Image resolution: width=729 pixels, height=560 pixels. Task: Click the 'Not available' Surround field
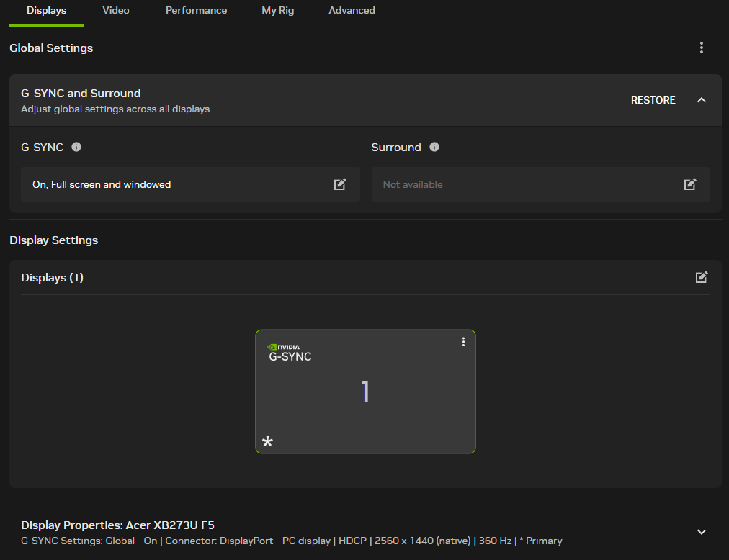click(x=540, y=184)
